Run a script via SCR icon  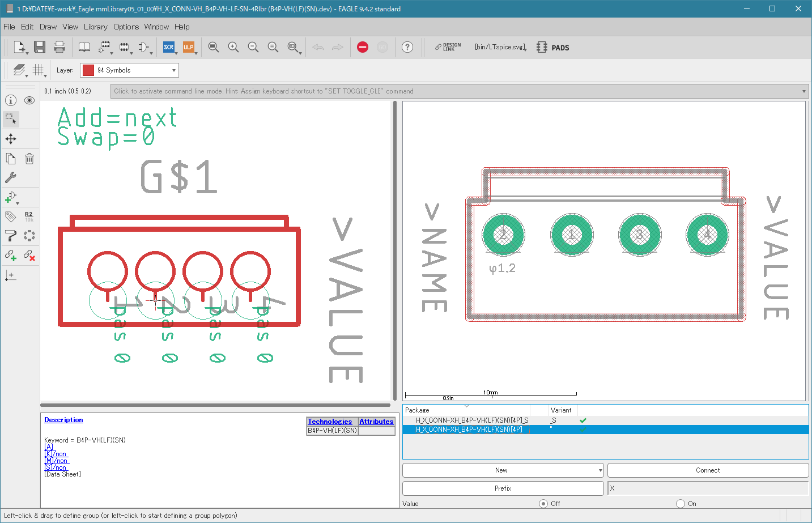coord(169,47)
